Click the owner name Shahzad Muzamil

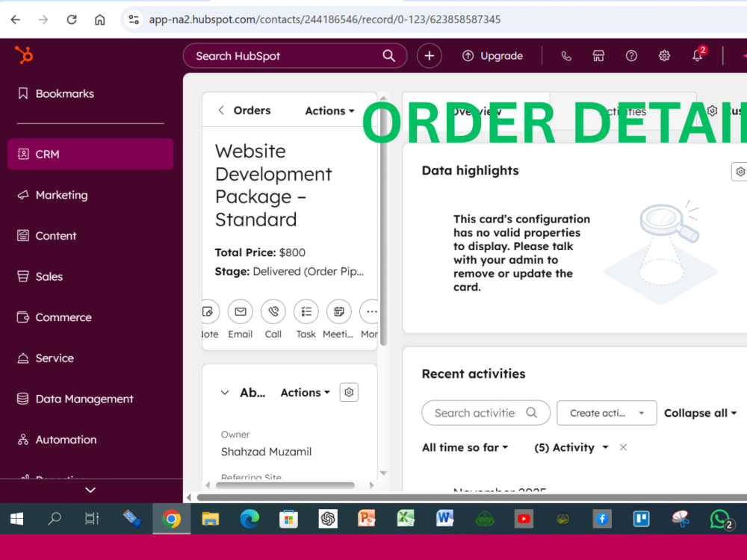267,452
